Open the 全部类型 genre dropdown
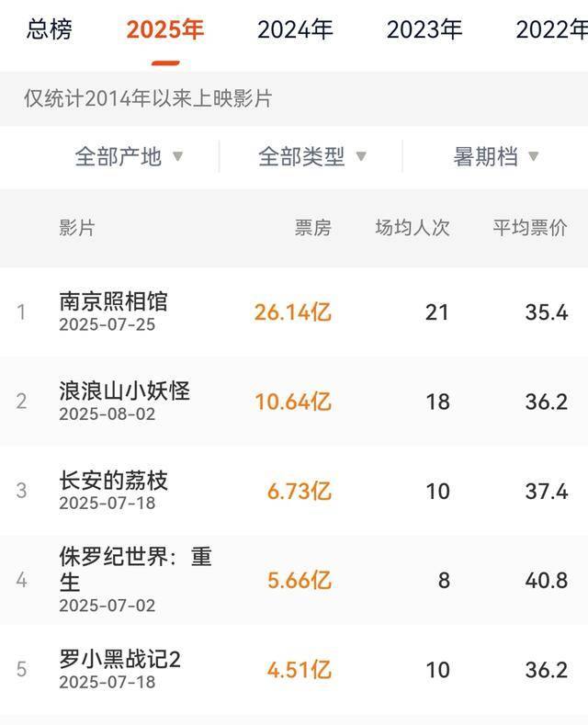This screenshot has height=725, width=588. [x=312, y=157]
